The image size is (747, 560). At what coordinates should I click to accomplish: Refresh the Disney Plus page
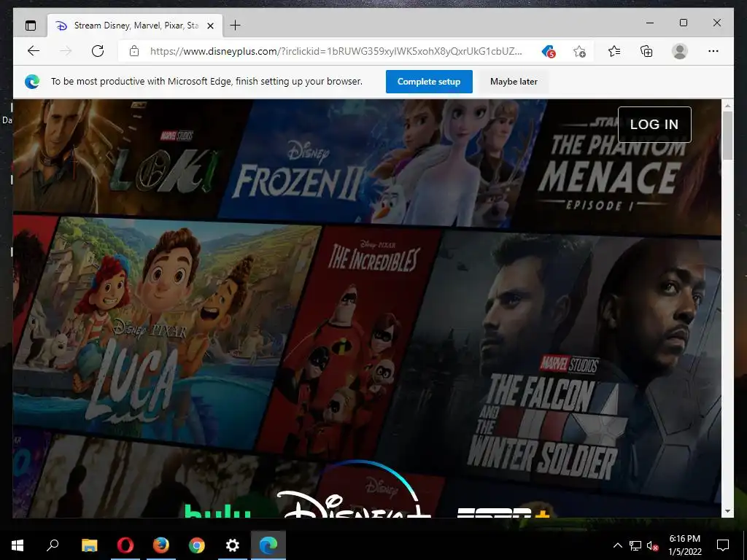click(98, 51)
